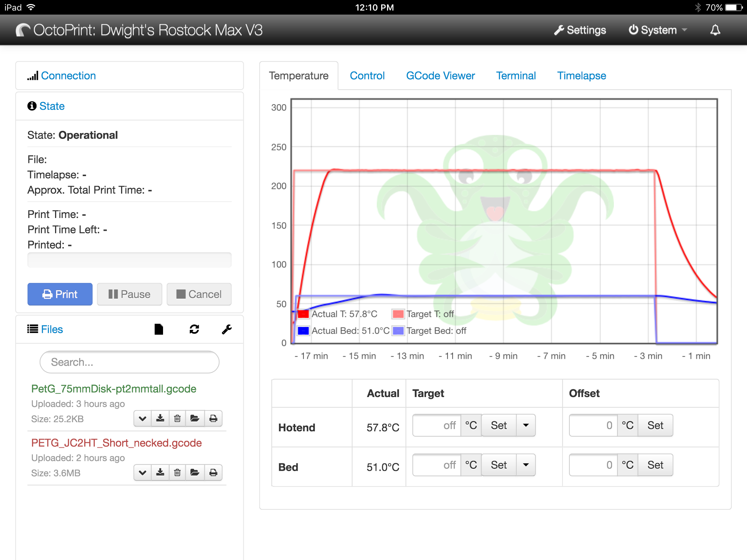
Task: Print PETG_JC2HT_Short_necked.gcode using printer icon
Action: coord(213,472)
